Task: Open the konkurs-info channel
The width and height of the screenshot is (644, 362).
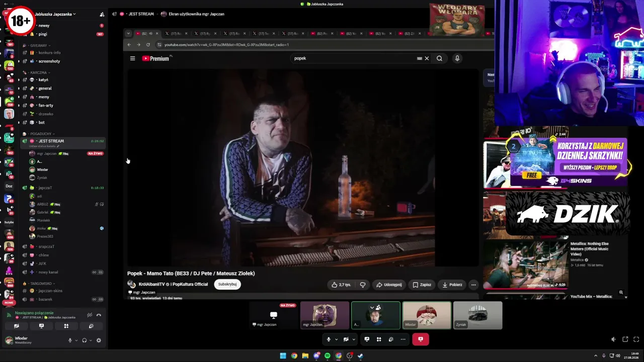Action: tap(63, 53)
